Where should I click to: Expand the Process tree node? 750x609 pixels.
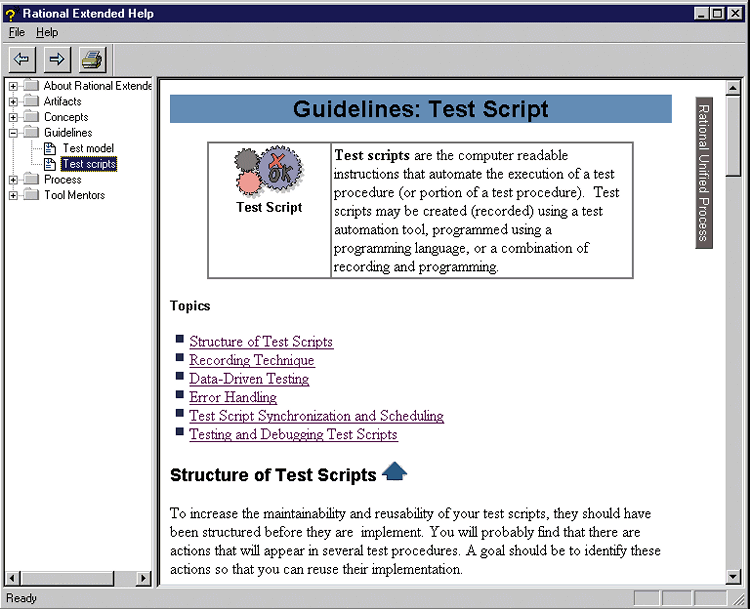point(13,180)
